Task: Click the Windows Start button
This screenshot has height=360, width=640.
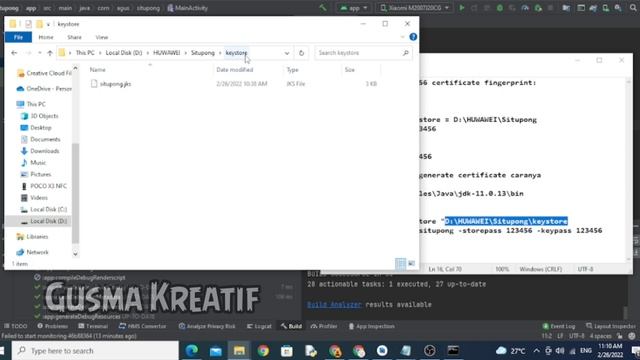Action: click(x=2, y=351)
